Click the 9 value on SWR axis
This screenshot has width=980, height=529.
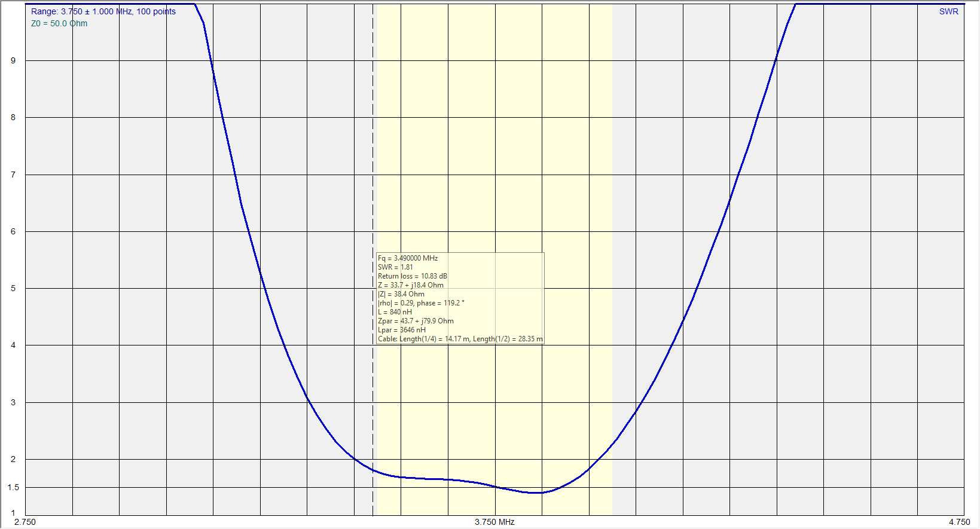click(x=13, y=60)
